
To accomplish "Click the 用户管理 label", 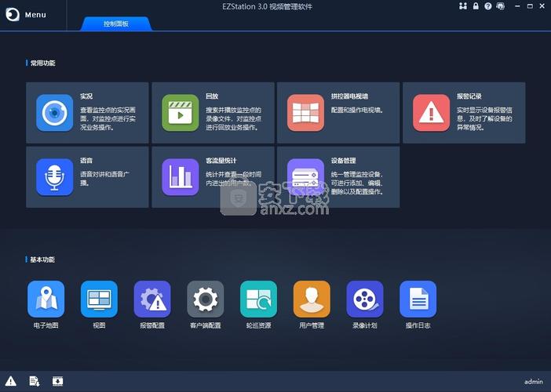I will click(x=312, y=325).
